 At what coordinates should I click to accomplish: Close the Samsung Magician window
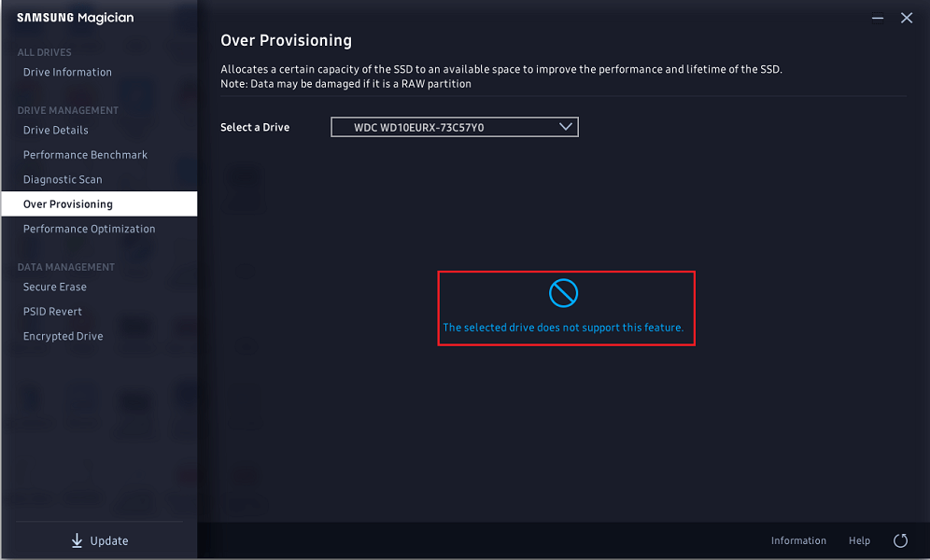(907, 18)
